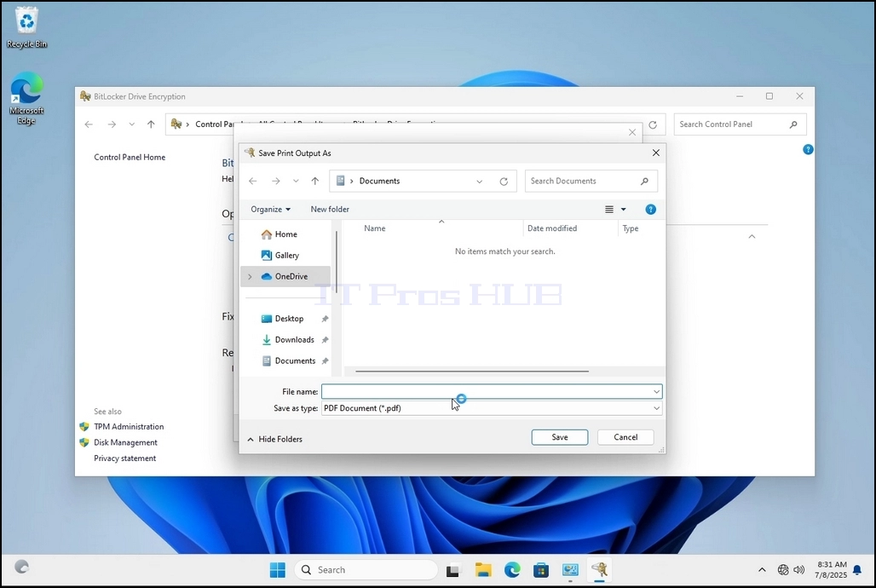876x588 pixels.
Task: Open view options dropdown arrow
Action: (624, 210)
